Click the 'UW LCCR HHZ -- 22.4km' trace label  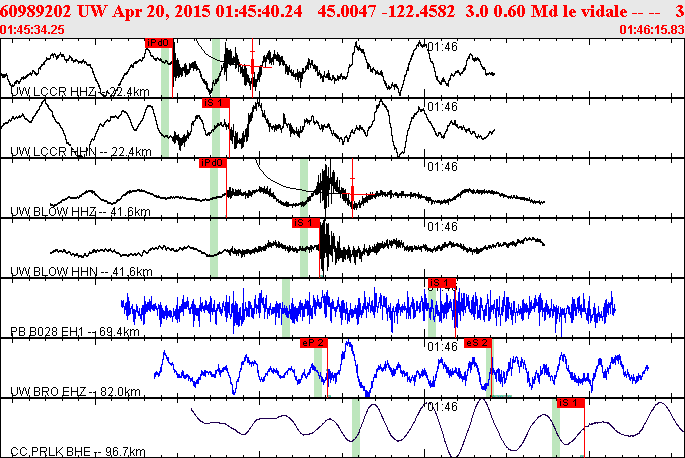click(x=80, y=92)
